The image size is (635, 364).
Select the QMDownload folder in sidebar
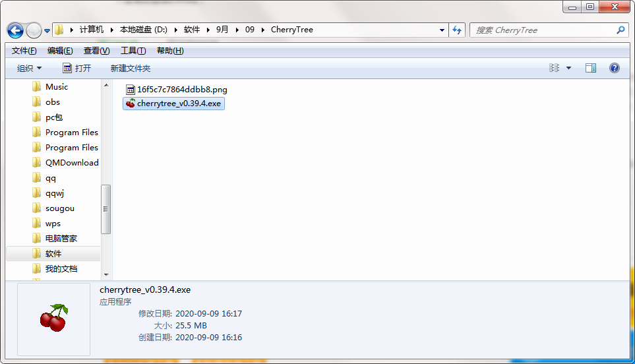point(72,163)
